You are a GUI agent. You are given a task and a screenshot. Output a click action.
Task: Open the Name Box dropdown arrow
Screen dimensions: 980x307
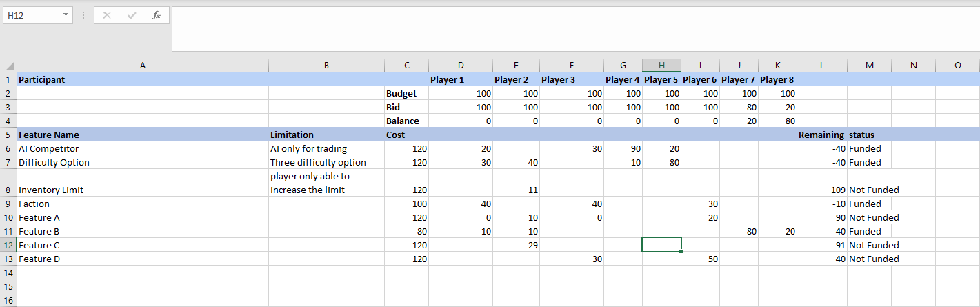(x=66, y=15)
